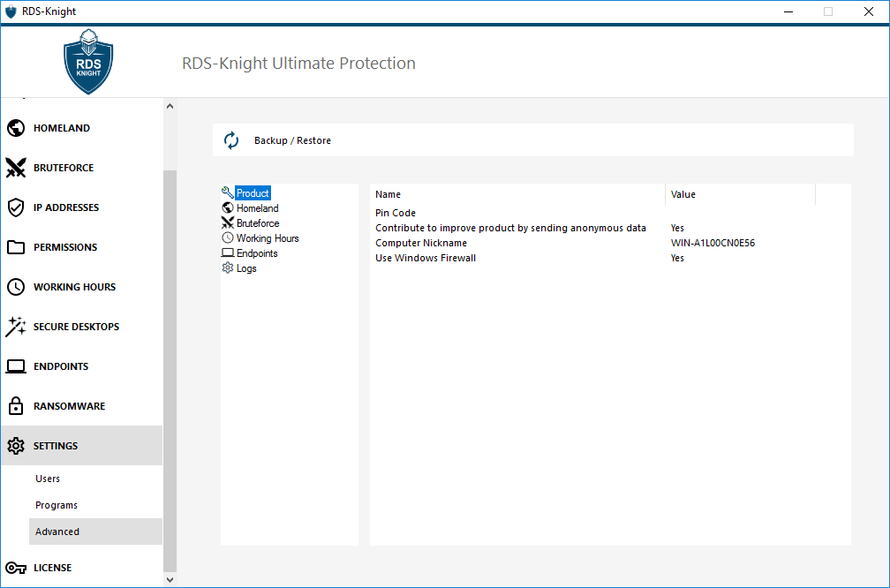Select Working Hours in the settings tree

(x=268, y=238)
